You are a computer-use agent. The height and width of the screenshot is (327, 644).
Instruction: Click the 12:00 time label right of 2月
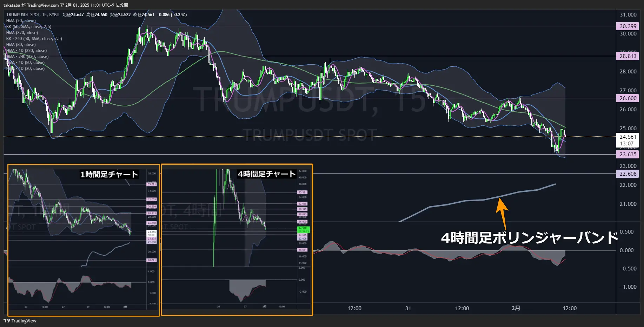click(x=570, y=308)
